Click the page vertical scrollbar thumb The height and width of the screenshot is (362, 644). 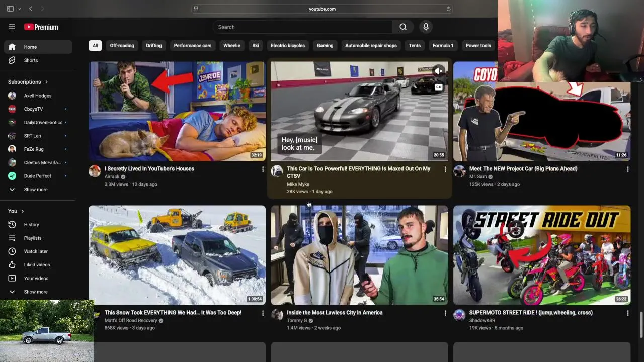[641, 325]
